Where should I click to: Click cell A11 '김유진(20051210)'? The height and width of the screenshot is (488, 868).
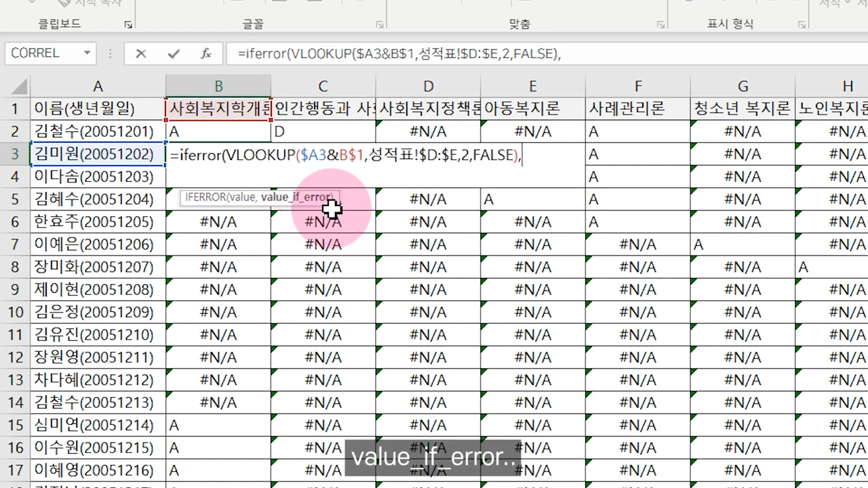pos(98,335)
